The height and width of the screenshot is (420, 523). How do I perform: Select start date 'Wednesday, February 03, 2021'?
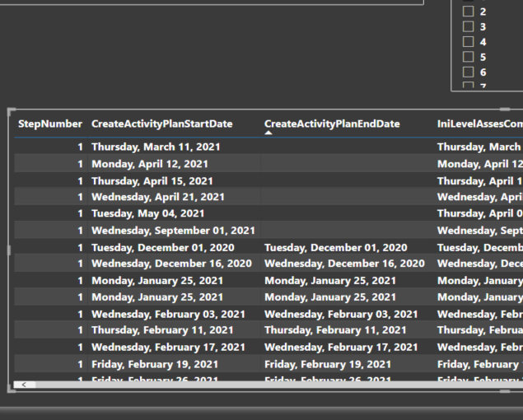[x=168, y=315]
